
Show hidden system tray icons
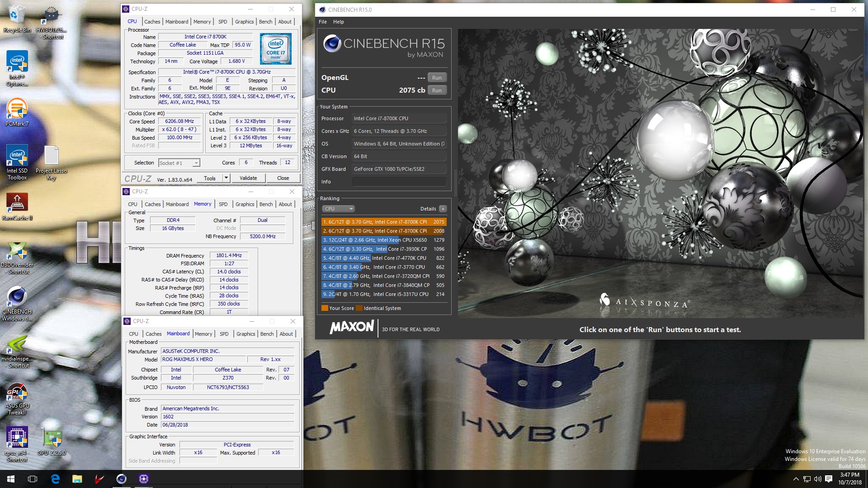tap(796, 479)
